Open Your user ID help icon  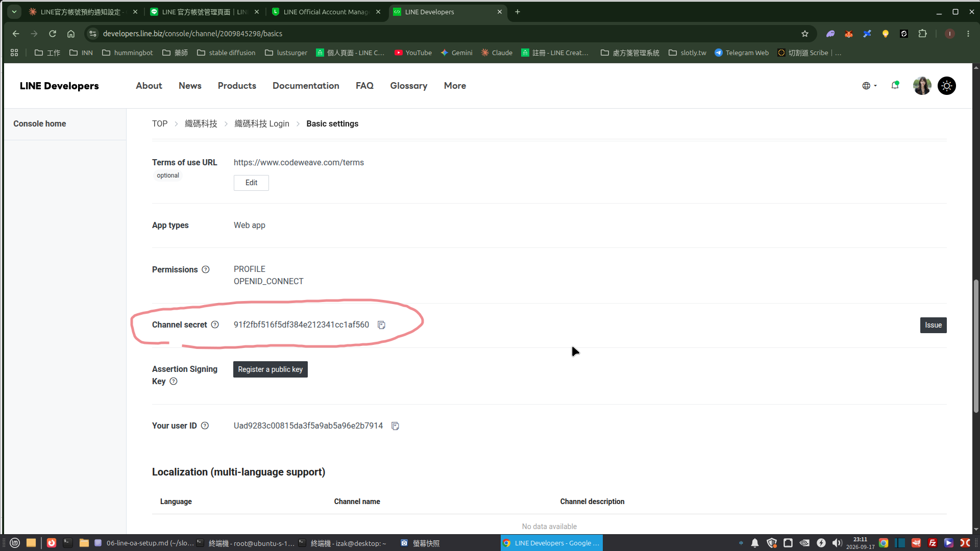pos(205,425)
